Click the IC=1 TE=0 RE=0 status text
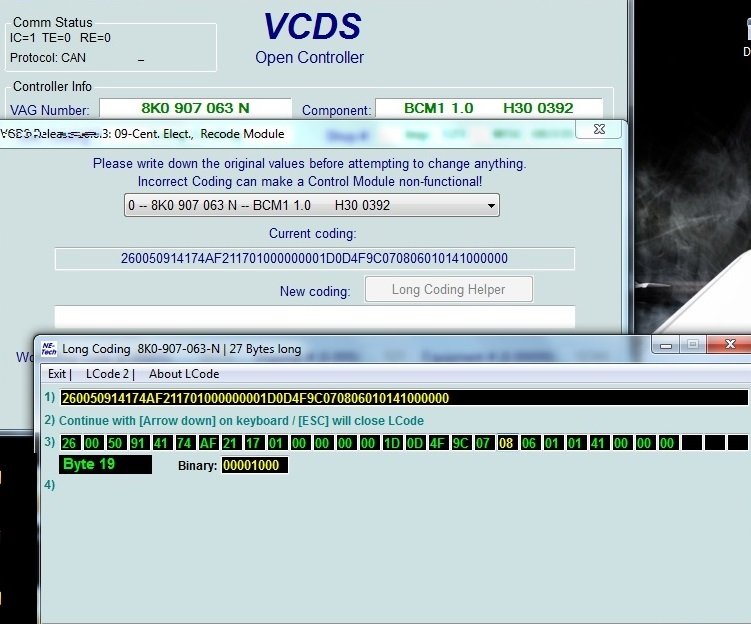 pyautogui.click(x=60, y=38)
